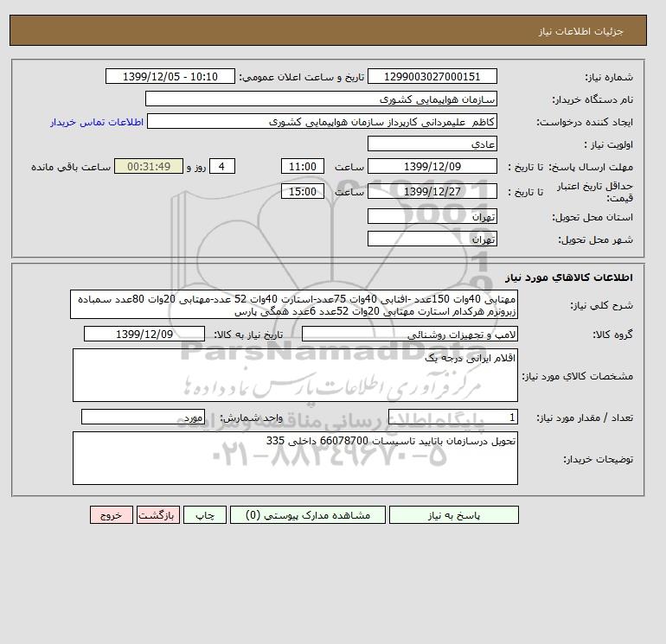Click the label نام دستگاه خریدار:
Viewport: 666px width, 644px height.
[x=592, y=99]
